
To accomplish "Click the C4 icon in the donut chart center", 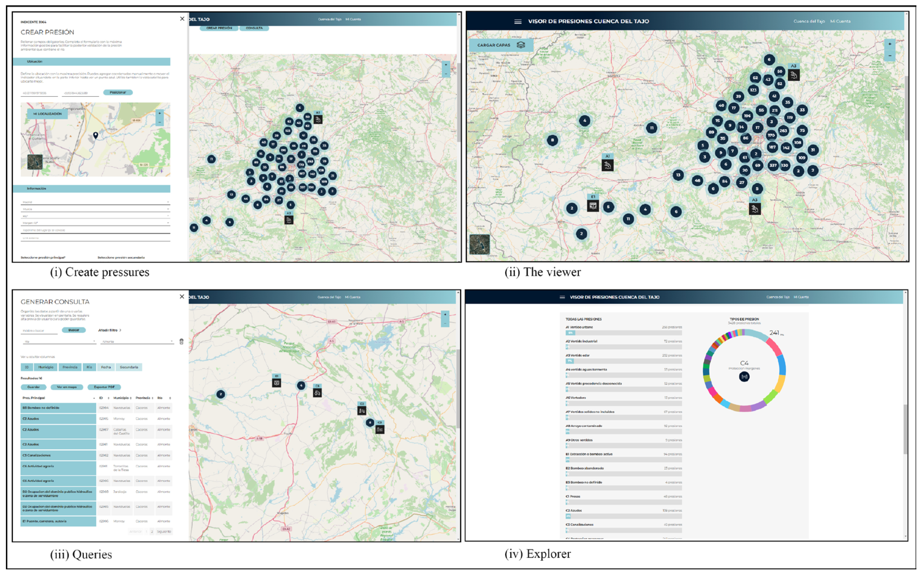I will (x=744, y=377).
